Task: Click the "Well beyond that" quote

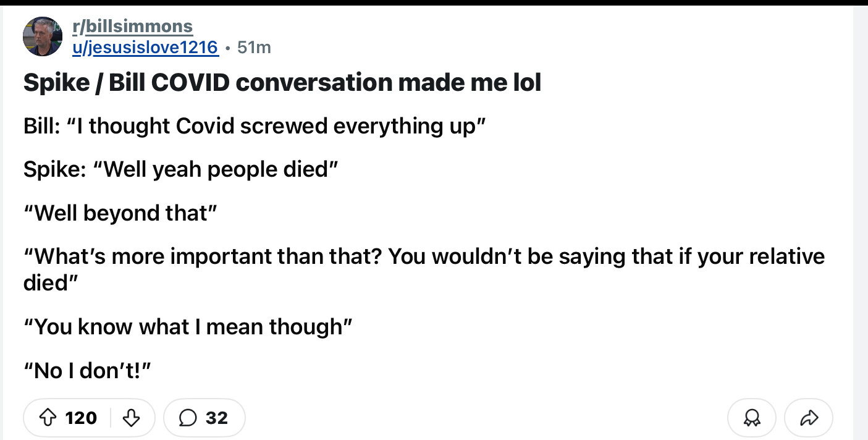Action: tap(121, 213)
